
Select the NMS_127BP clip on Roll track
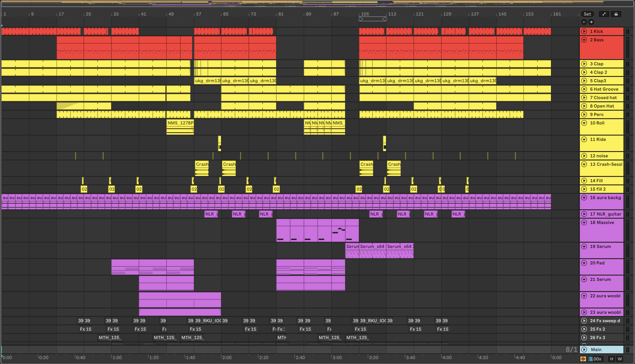pos(180,127)
